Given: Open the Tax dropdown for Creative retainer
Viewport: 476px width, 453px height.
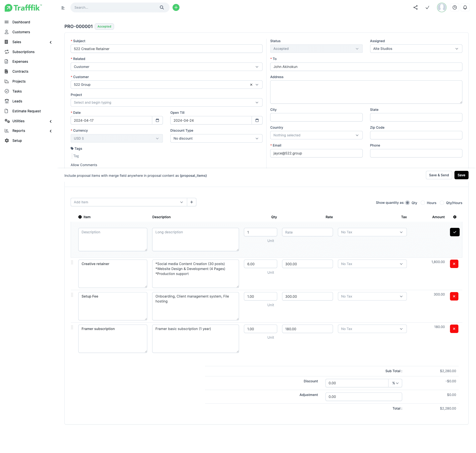Looking at the screenshot, I should [372, 264].
